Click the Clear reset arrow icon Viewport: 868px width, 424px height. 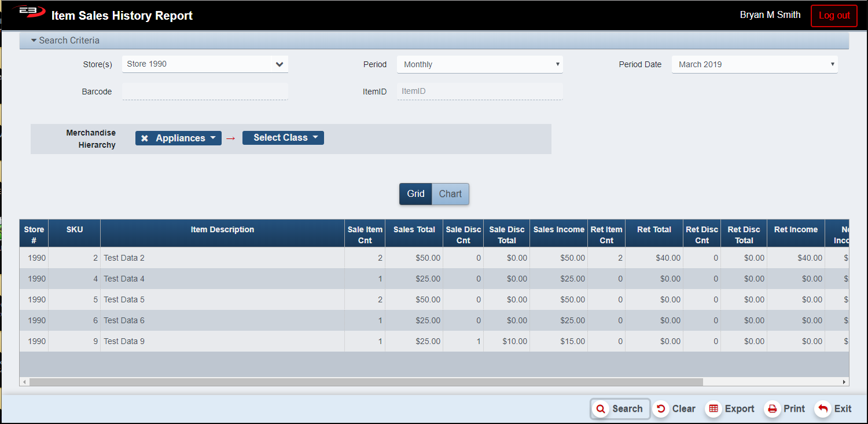click(x=661, y=409)
